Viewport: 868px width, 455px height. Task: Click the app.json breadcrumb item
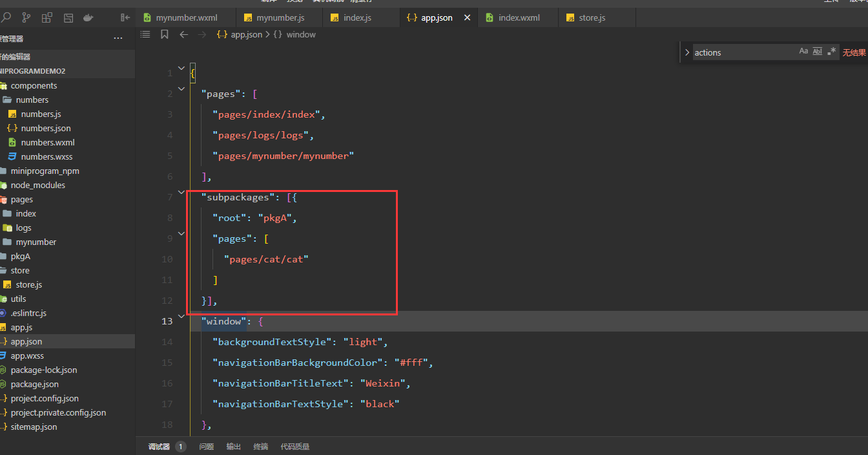pos(240,35)
